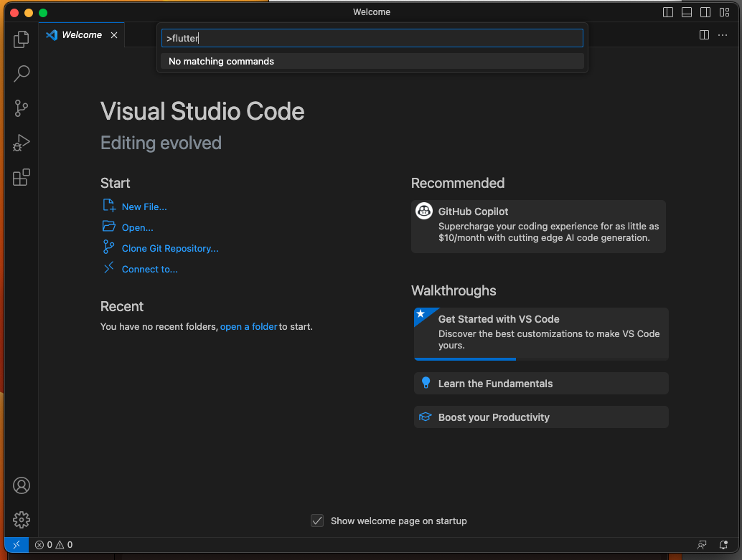The height and width of the screenshot is (560, 742).
Task: Open the Source Control view
Action: tap(22, 108)
